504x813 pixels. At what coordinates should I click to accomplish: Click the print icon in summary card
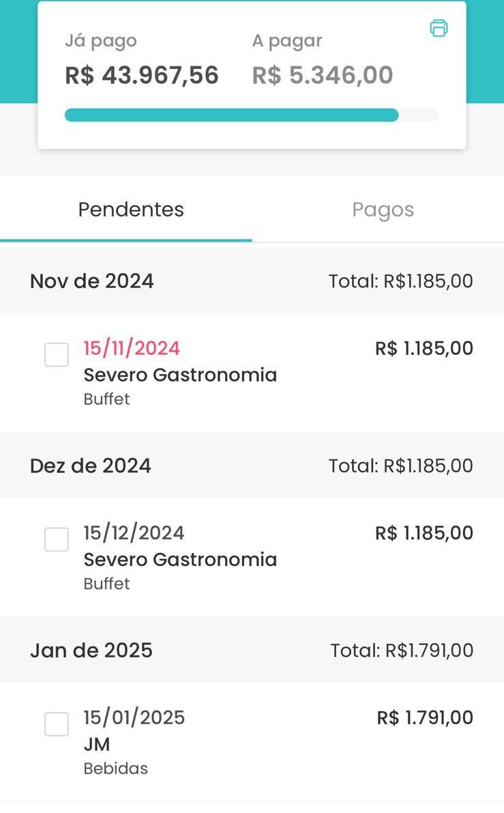coord(439,28)
